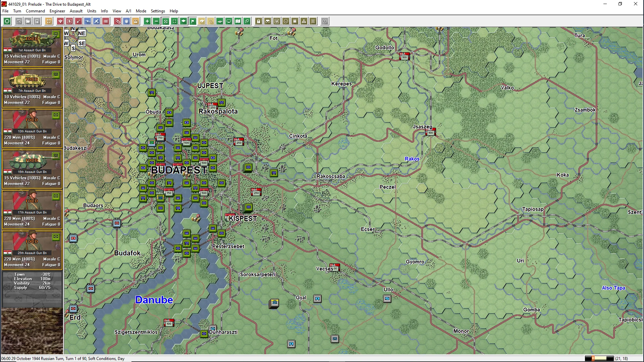Click the green bracket-corners toolbar icon
Image resolution: width=644 pixels, height=362 pixels.
point(174,21)
